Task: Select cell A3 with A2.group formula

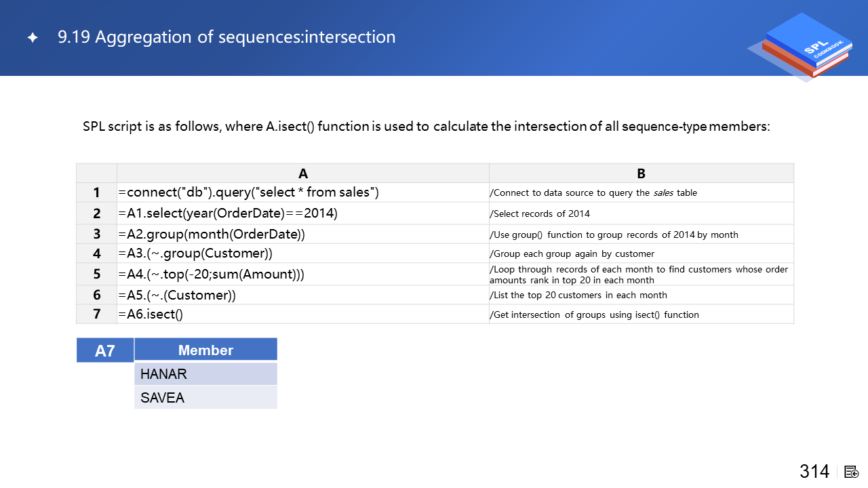Action: pyautogui.click(x=302, y=234)
